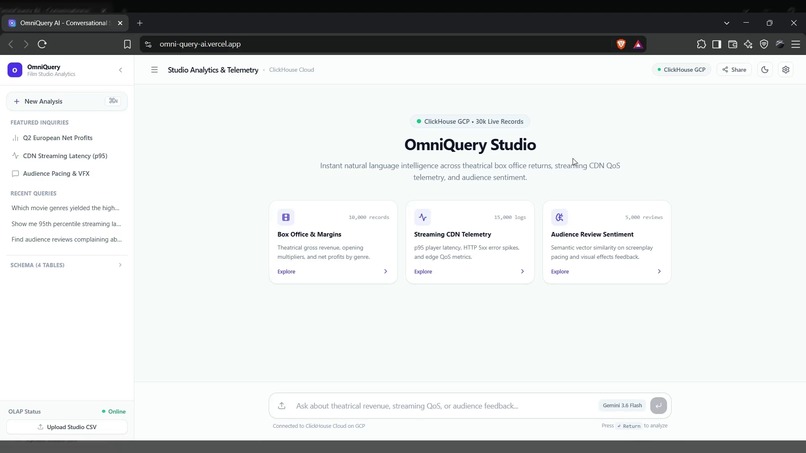Open settings with the gear icon
Viewport: 806px width, 453px height.
(785, 70)
